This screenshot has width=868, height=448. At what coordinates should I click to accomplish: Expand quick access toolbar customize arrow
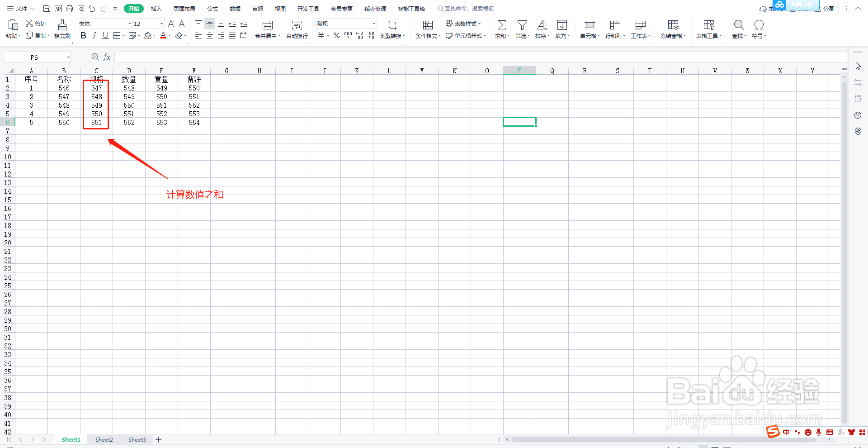pyautogui.click(x=115, y=9)
